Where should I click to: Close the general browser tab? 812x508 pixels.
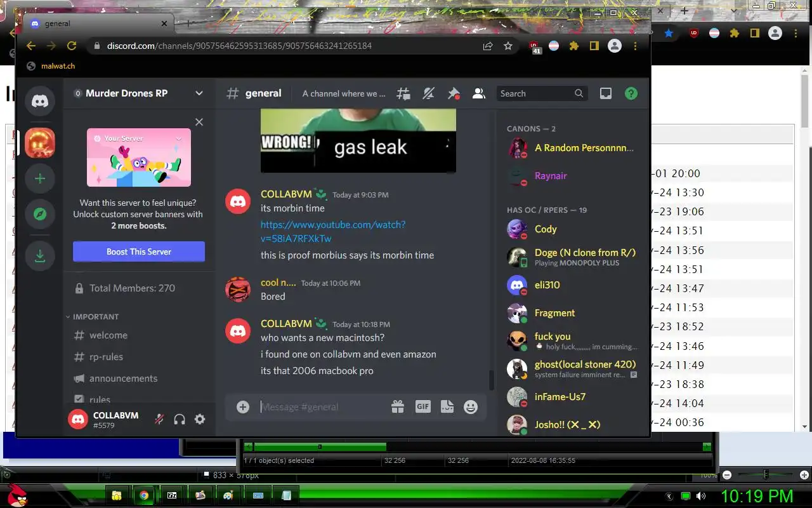(x=164, y=23)
